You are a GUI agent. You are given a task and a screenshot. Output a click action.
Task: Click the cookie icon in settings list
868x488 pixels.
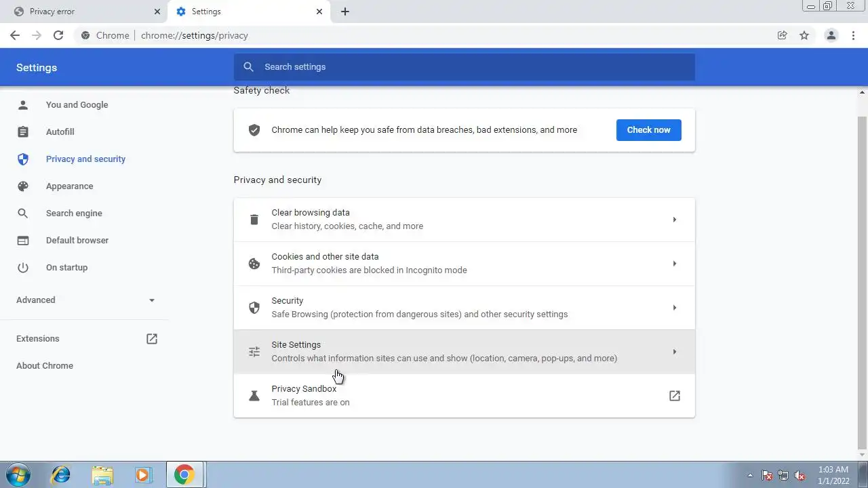point(254,264)
